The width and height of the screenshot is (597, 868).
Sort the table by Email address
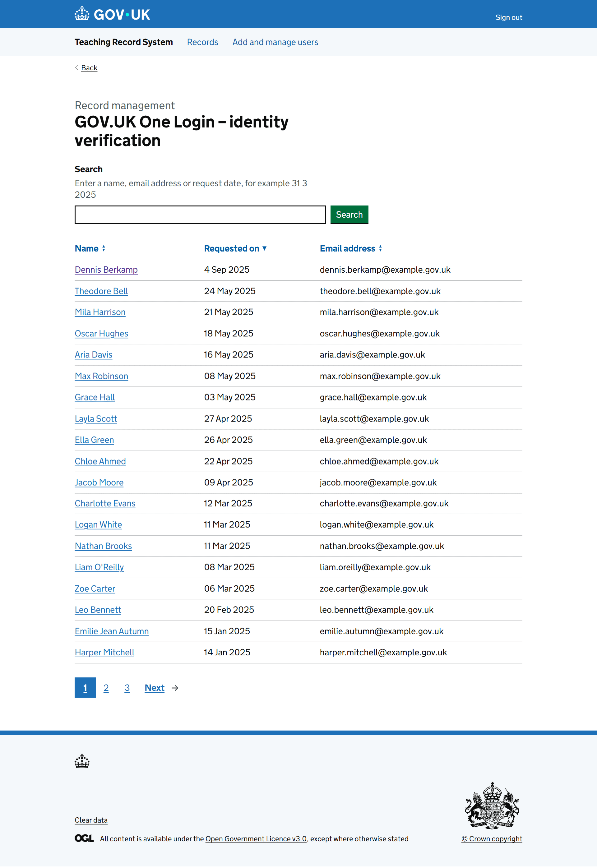tap(347, 248)
